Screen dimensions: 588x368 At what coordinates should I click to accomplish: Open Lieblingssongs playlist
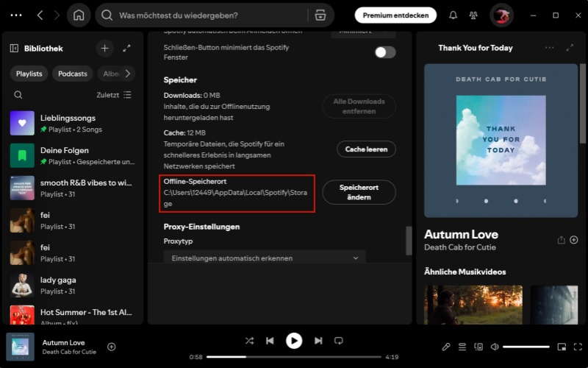73,123
